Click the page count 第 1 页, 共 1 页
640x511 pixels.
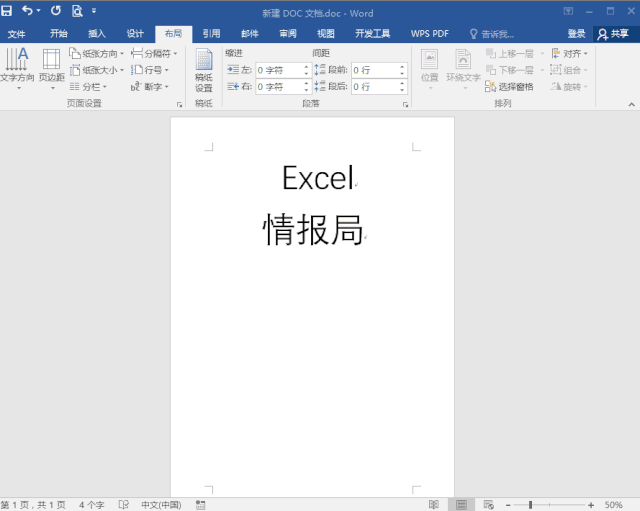33,505
